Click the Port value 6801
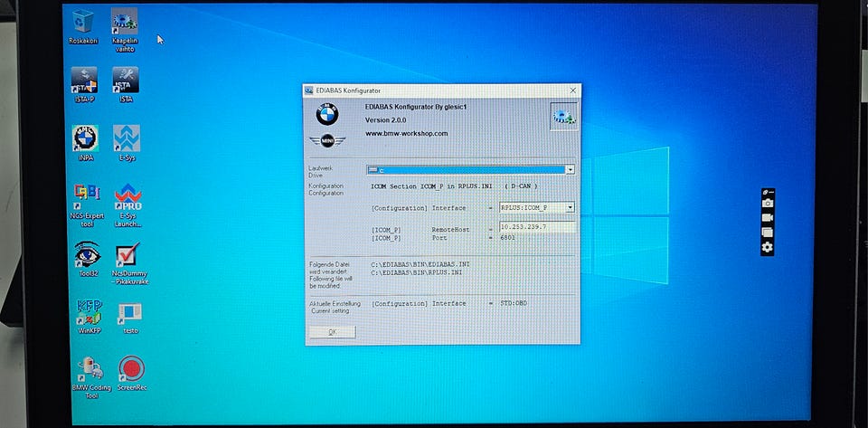The height and width of the screenshot is (428, 868). (x=507, y=238)
